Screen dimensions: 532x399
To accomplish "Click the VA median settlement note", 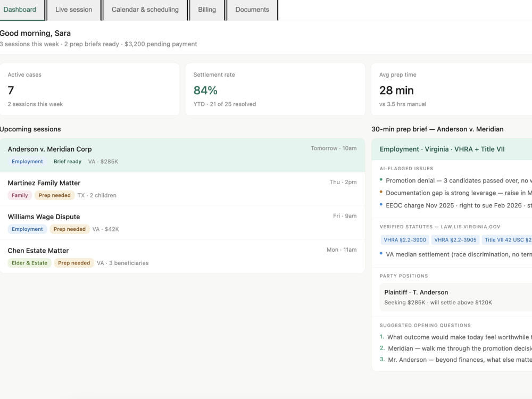I will [x=456, y=254].
